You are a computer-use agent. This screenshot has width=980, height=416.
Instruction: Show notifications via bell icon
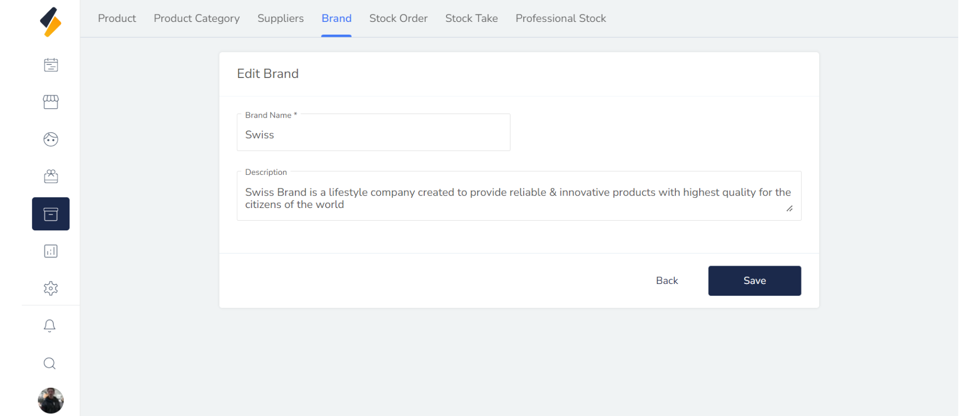click(50, 326)
